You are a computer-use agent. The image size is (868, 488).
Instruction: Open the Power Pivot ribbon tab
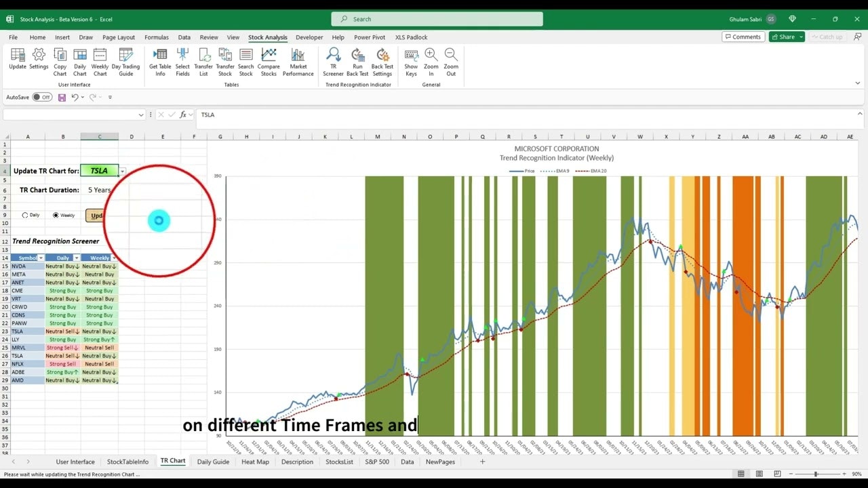[x=370, y=37]
